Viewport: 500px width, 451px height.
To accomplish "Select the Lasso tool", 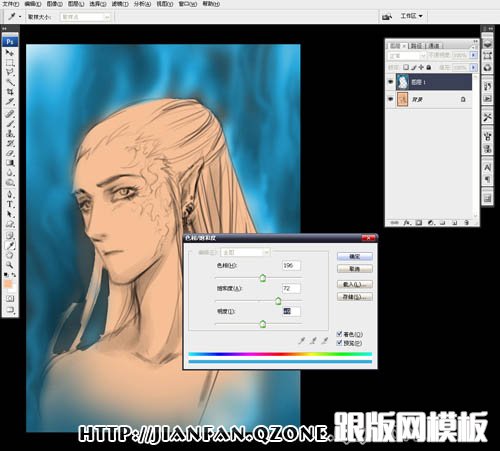I will (x=10, y=72).
